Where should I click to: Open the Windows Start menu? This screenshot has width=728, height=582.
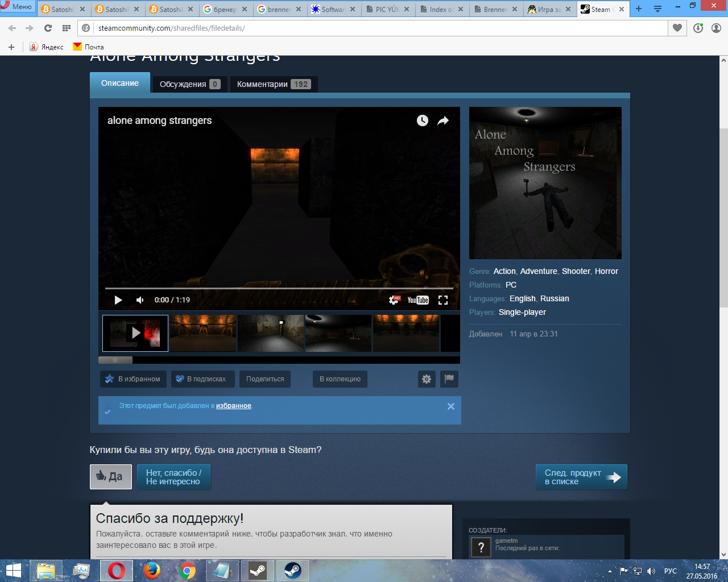tap(13, 571)
